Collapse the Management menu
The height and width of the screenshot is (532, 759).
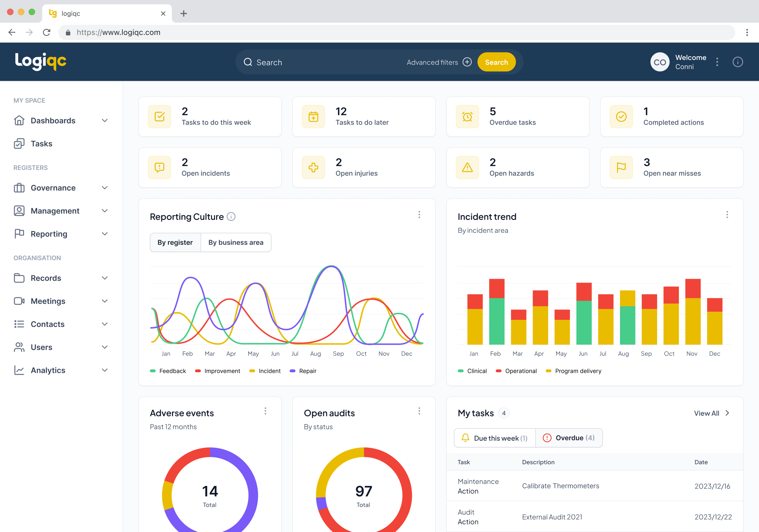pos(105,211)
